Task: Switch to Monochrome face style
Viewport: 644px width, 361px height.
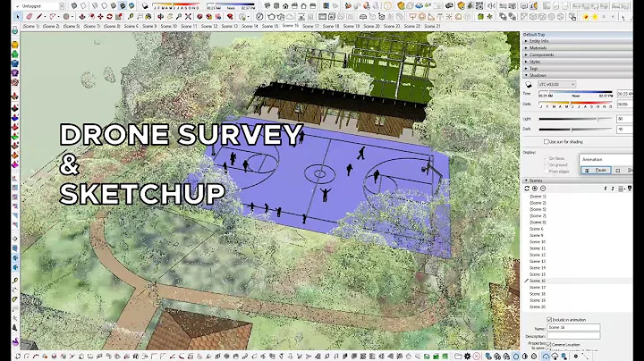Action: 131,5
